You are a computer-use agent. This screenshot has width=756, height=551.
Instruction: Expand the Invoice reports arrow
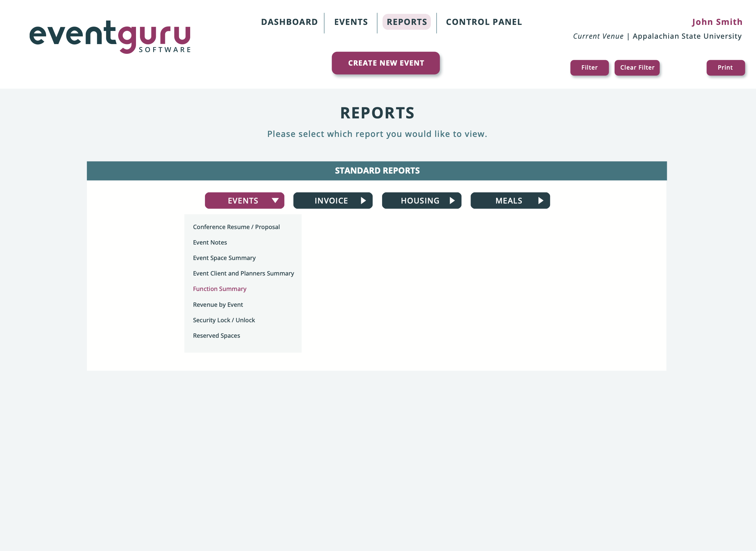tap(363, 200)
